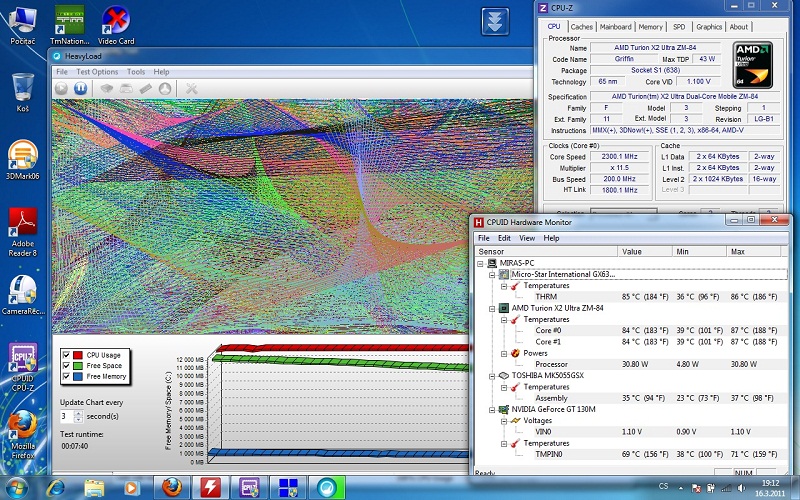Collapse the NVIDIA GeForce GT 130M node
The height and width of the screenshot is (500, 800).
[492, 410]
